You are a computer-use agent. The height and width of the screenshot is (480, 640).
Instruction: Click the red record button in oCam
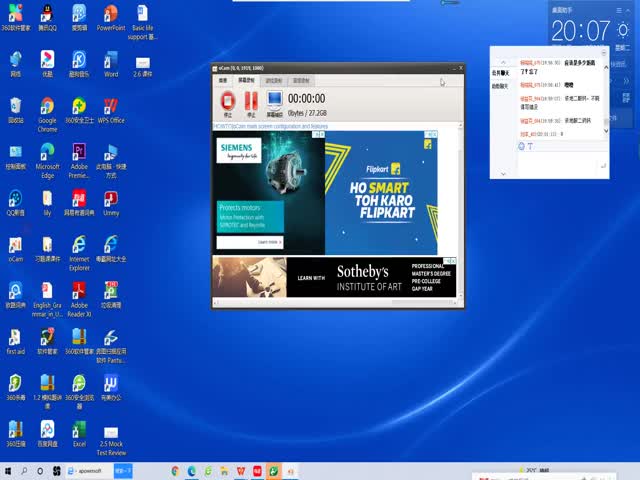(227, 100)
